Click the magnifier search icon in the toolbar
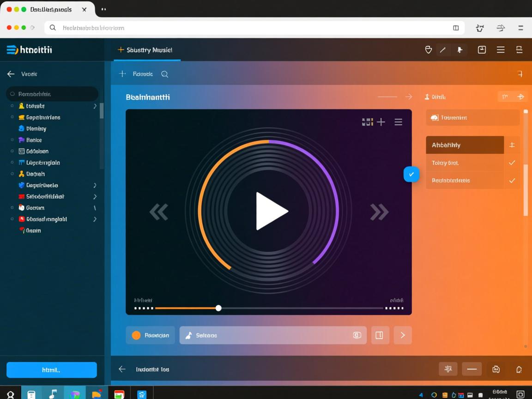The image size is (532, 399). (164, 74)
